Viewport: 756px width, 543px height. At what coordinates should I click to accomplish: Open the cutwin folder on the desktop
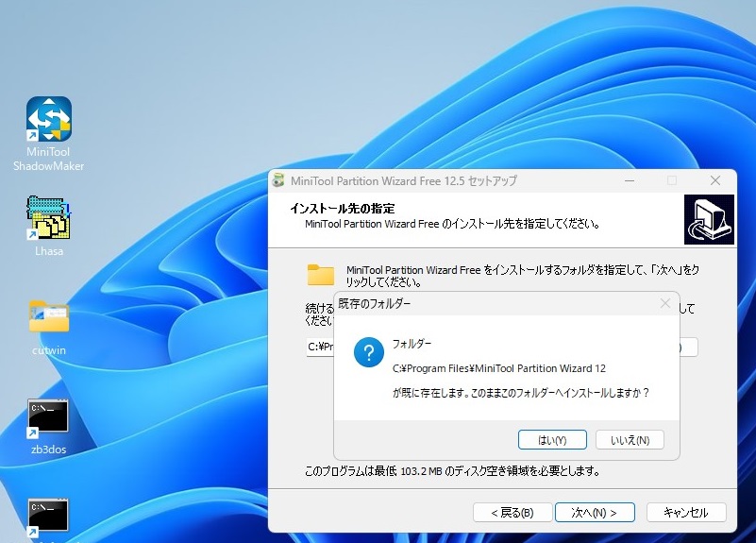pyautogui.click(x=48, y=318)
